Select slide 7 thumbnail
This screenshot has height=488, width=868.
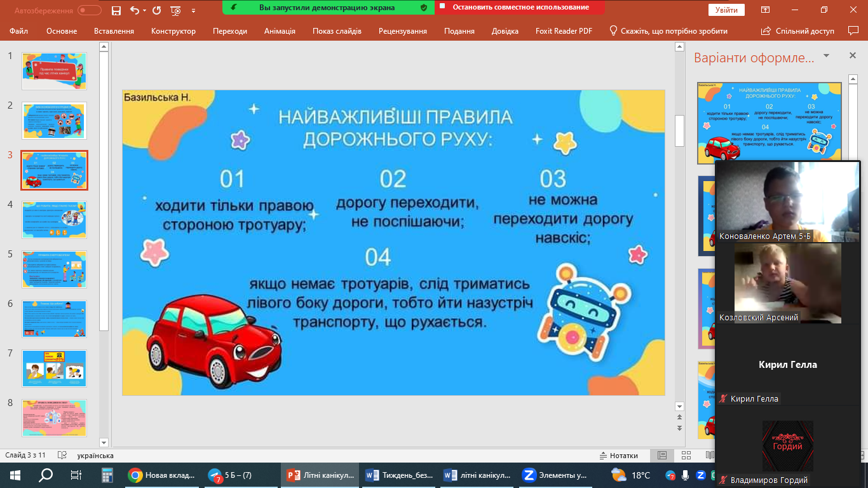click(55, 369)
